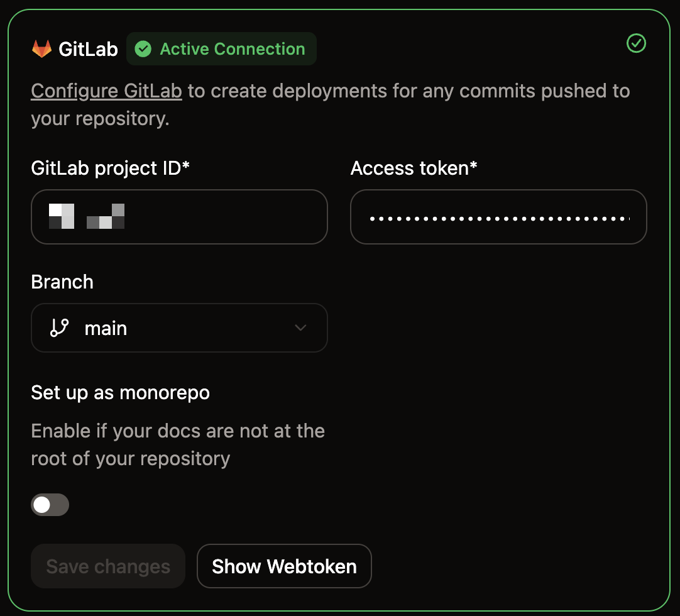Click the green checkmark inside Active Connection badge

point(143,48)
